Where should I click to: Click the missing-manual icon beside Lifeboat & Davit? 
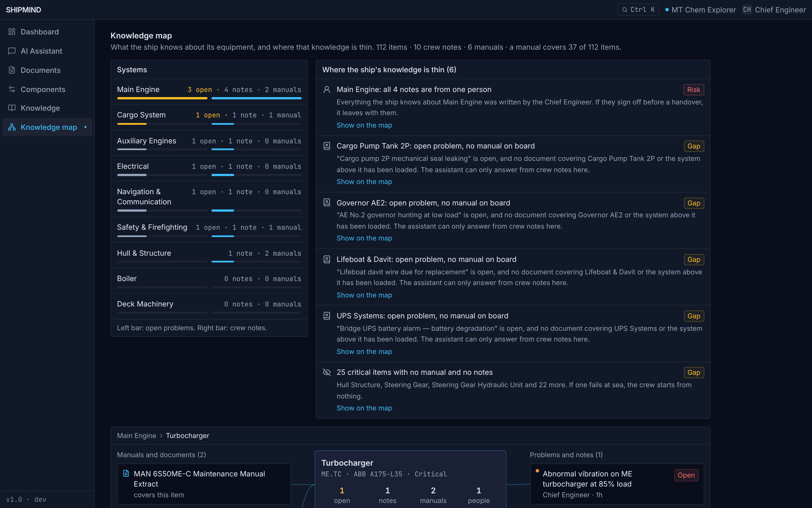[326, 259]
